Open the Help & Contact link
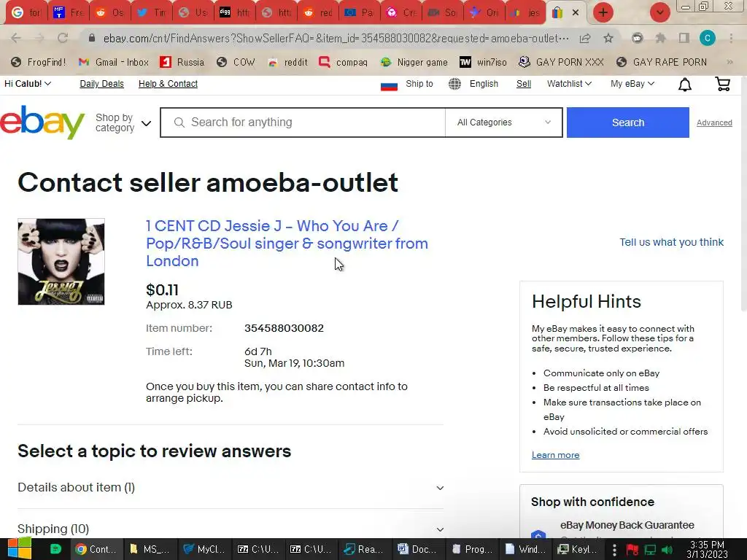This screenshot has height=560, width=747. 168,84
